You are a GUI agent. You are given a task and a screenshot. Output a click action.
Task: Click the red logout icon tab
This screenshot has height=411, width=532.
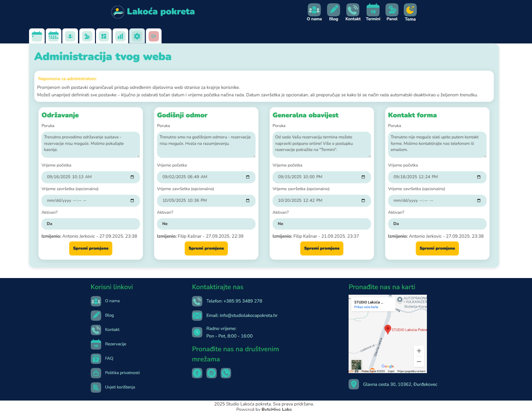click(154, 36)
